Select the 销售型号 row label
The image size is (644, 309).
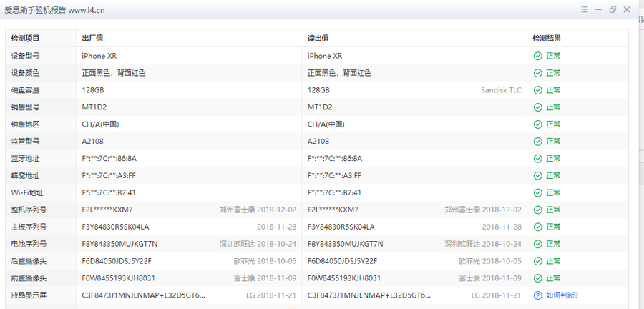click(x=26, y=107)
